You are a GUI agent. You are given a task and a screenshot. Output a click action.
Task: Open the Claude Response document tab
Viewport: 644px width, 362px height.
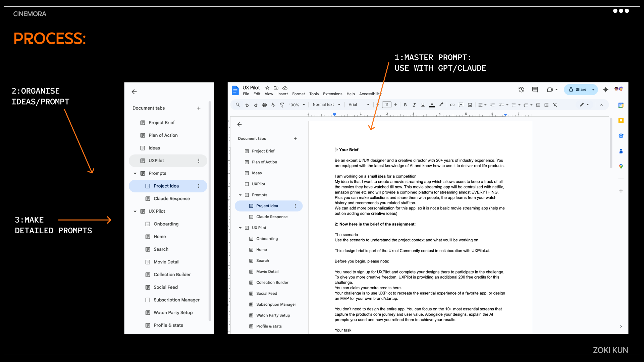point(272,217)
